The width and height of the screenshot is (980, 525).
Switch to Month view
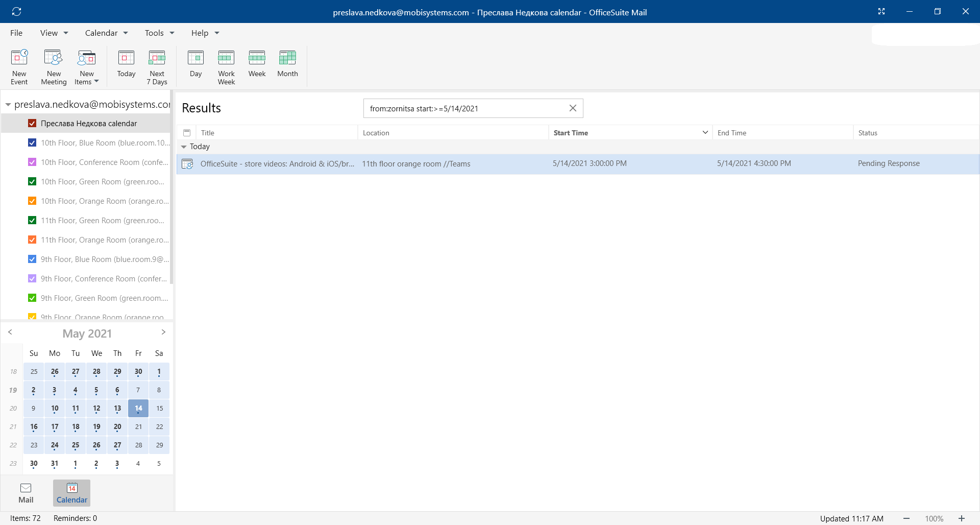pos(287,64)
